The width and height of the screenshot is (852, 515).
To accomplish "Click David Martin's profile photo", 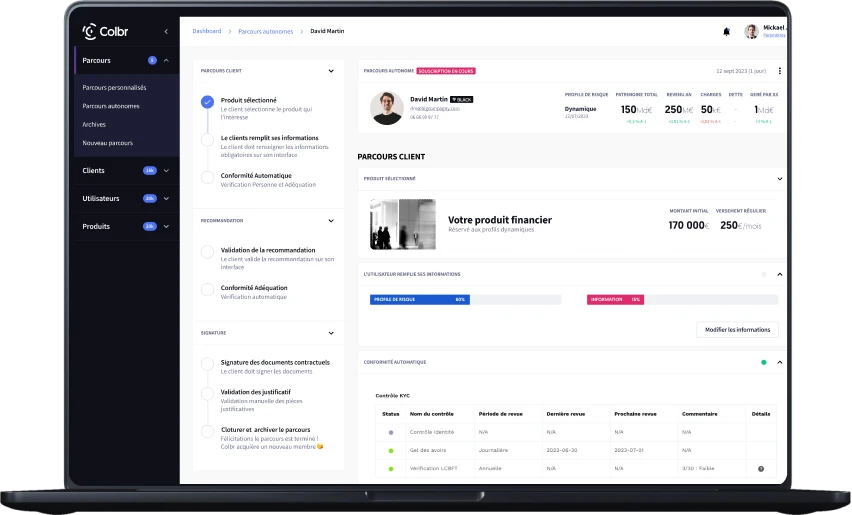I will click(x=387, y=108).
